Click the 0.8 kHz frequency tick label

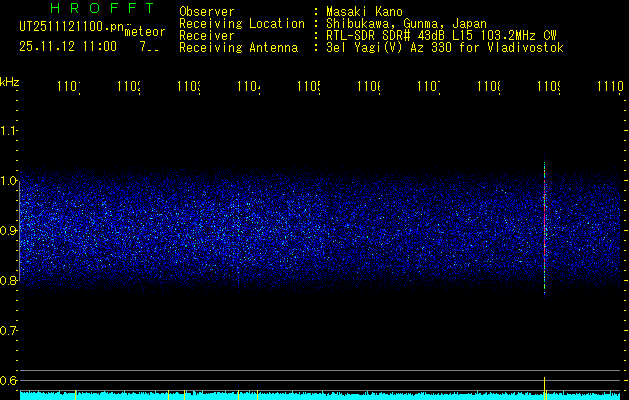(9, 280)
